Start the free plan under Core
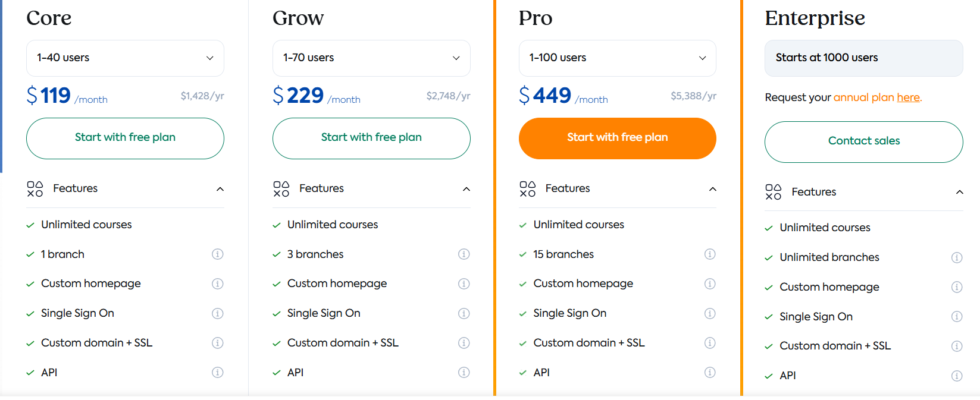The image size is (980, 400). 125,138
